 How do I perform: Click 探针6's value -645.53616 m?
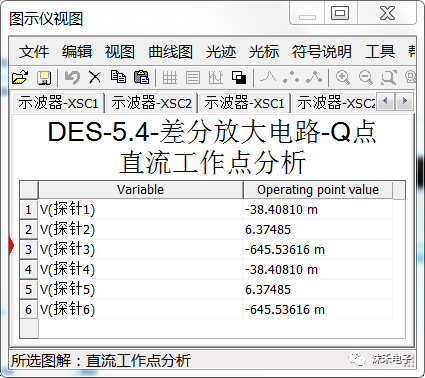point(318,310)
